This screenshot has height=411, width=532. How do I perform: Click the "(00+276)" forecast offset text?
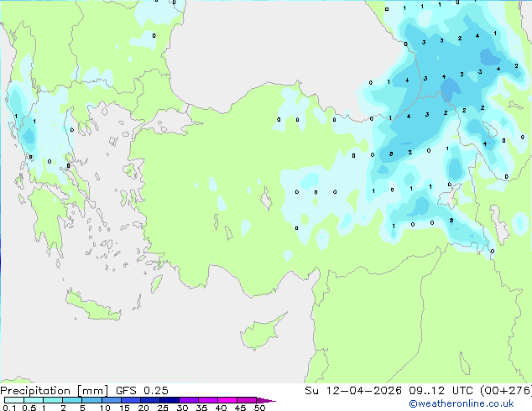506,391
